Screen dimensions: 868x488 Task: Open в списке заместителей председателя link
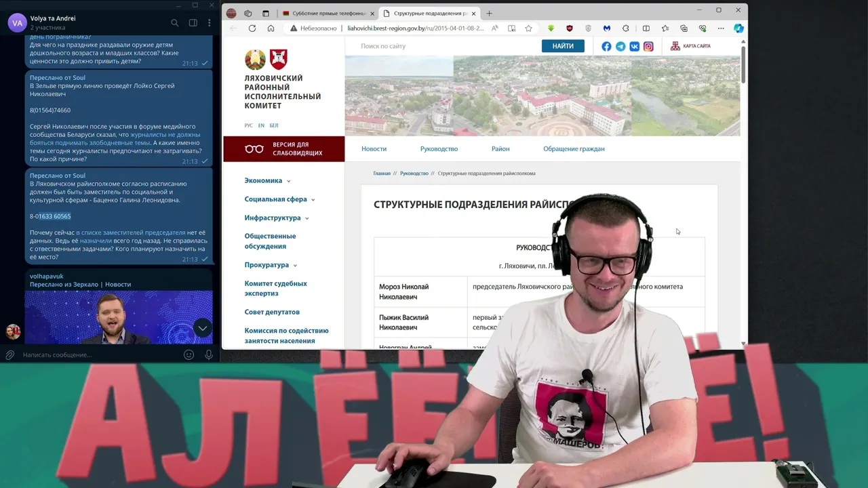pos(130,232)
